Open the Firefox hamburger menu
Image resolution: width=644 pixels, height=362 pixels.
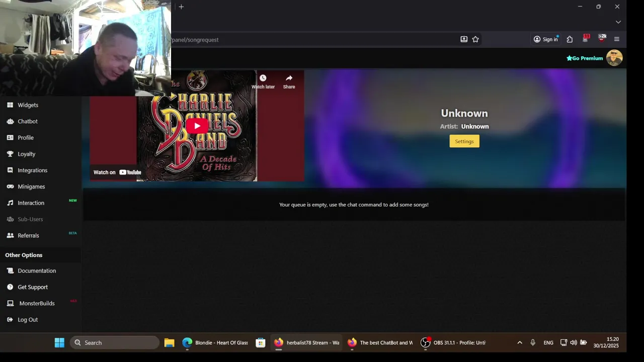click(x=617, y=39)
